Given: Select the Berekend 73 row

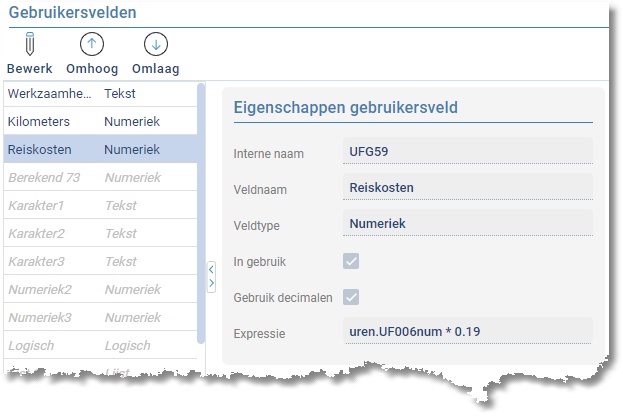Looking at the screenshot, I should pyautogui.click(x=98, y=177).
